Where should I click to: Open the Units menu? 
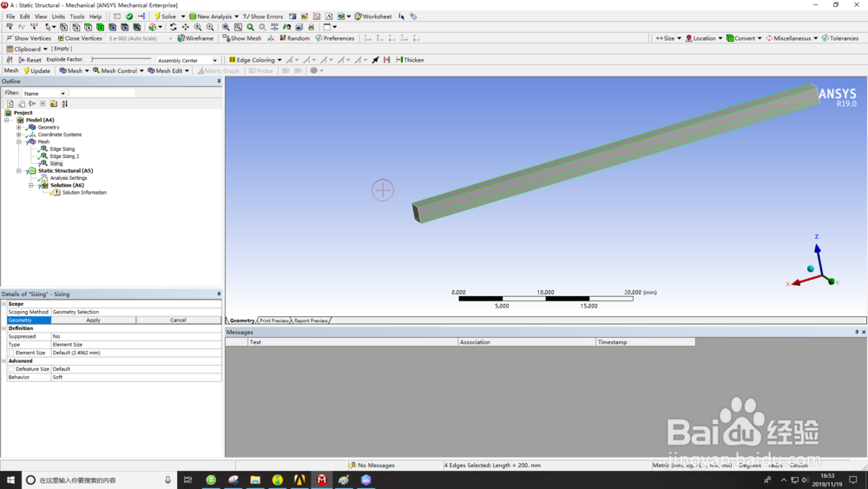coord(58,17)
